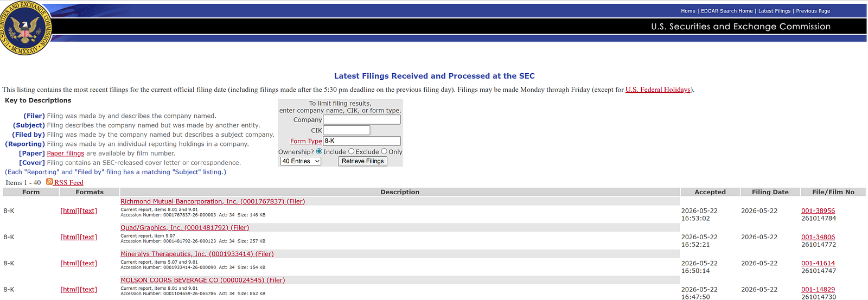Open [text] for Mineralys Therapeutics filing
868x300 pixels.
(x=88, y=263)
